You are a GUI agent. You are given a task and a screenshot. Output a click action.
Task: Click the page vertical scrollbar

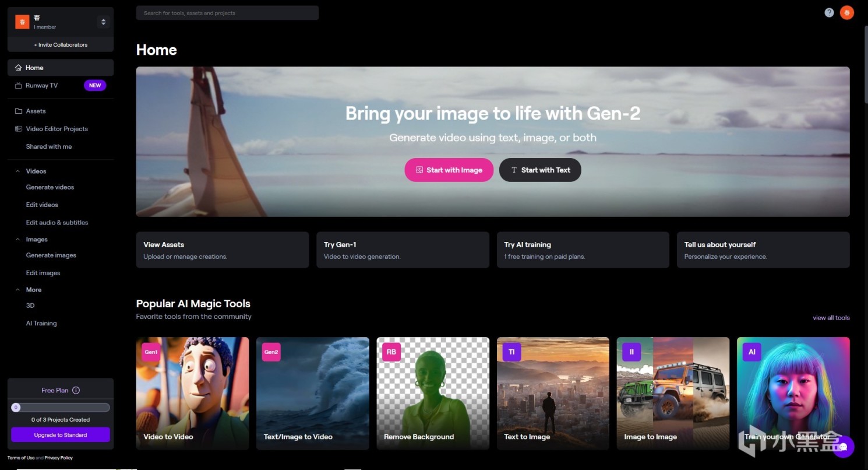pos(866,64)
